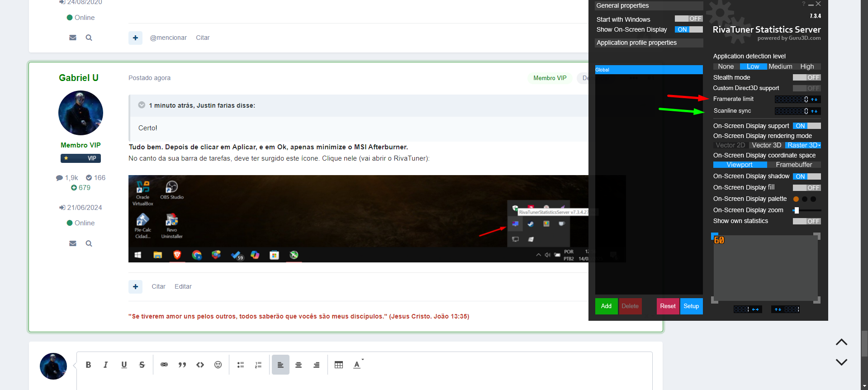Insert code block in the editor

point(200,365)
